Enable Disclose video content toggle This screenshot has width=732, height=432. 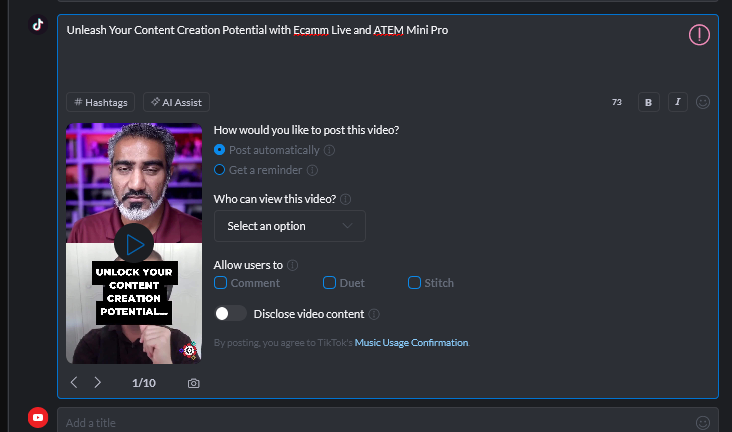[x=230, y=313]
